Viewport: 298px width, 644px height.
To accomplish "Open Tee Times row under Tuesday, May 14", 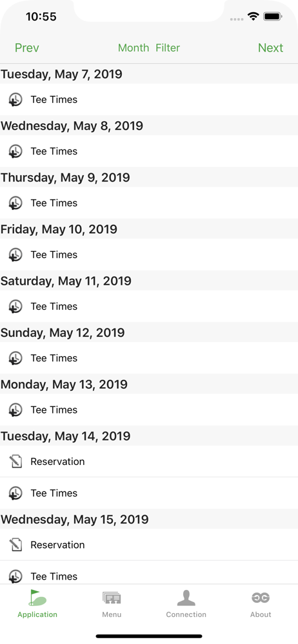I will (x=149, y=493).
